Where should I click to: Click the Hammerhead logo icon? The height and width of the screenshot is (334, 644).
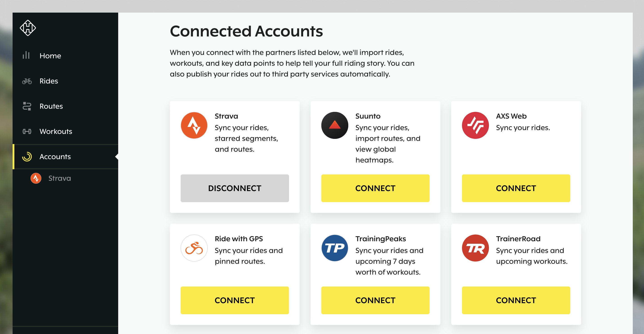(28, 28)
